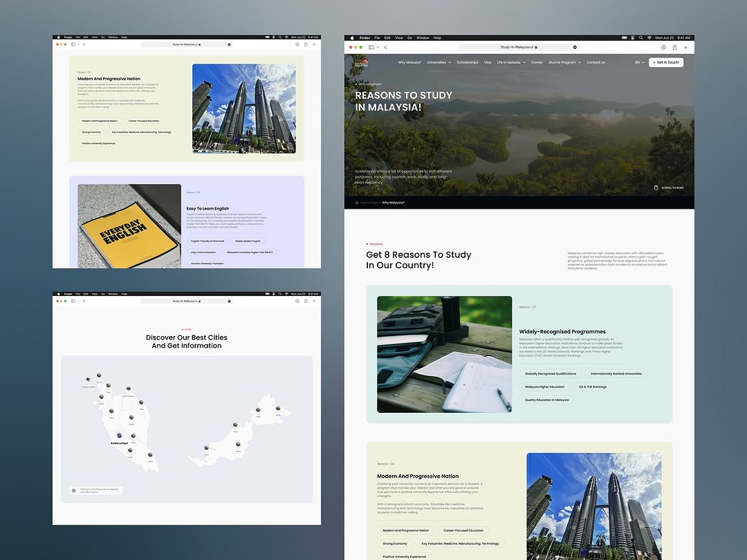Click Career-Focused Education tag in right window

463,530
